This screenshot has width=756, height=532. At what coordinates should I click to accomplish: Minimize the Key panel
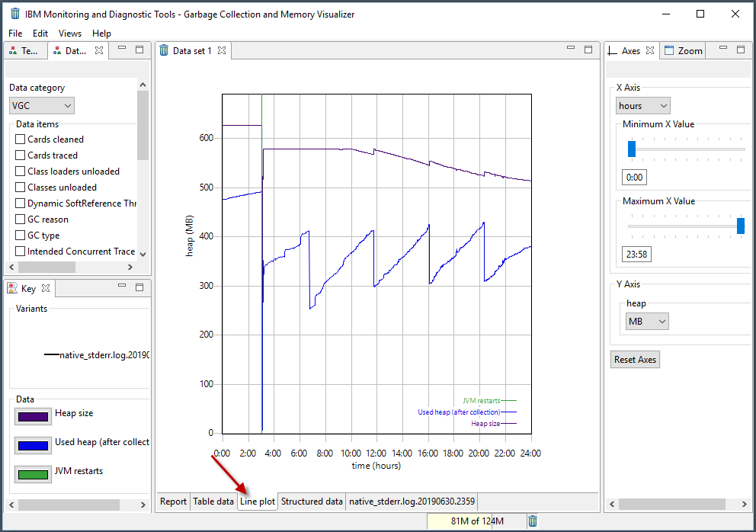(x=122, y=286)
